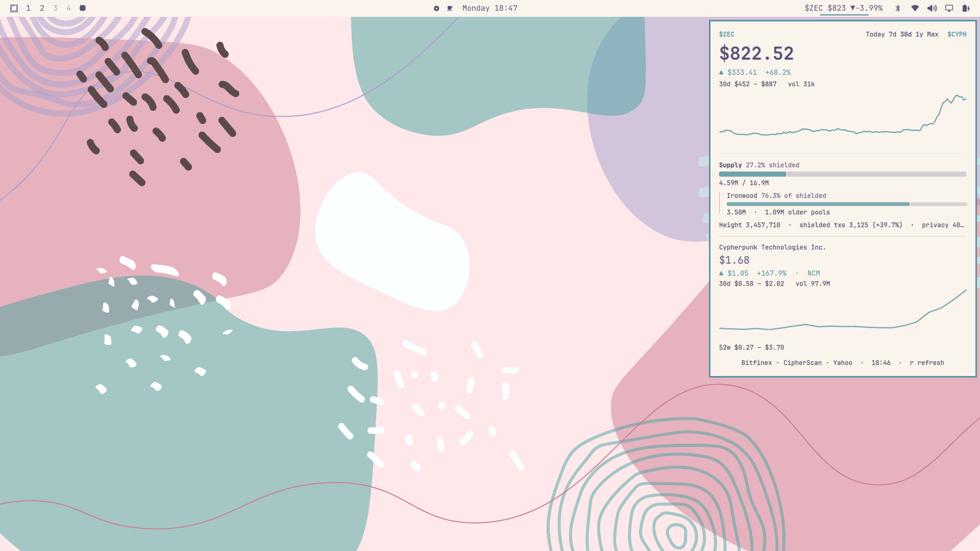Click the Supply shielded progress bar
Image resolution: width=980 pixels, height=551 pixels.
click(843, 174)
